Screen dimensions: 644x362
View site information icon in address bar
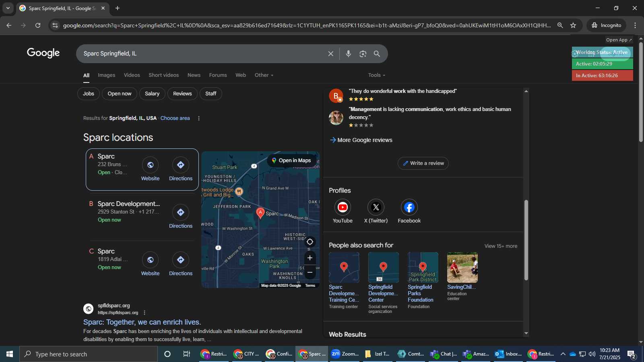click(x=55, y=25)
